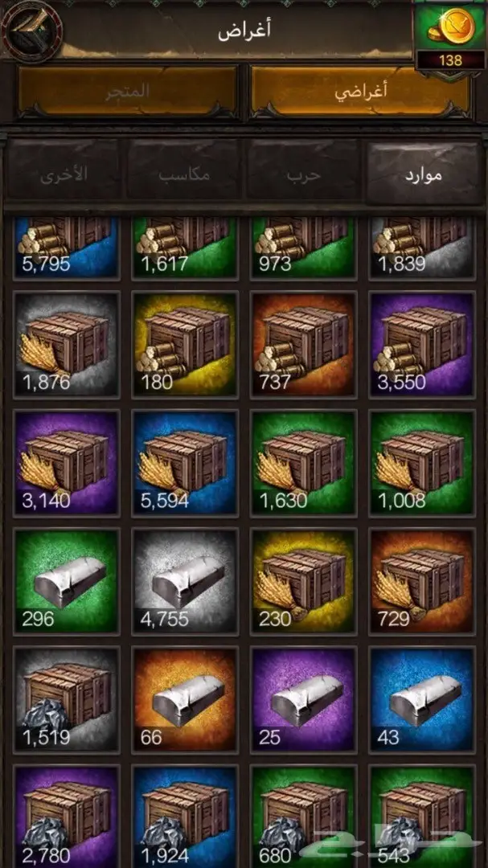Select the green silver bar with 296

coord(66,581)
